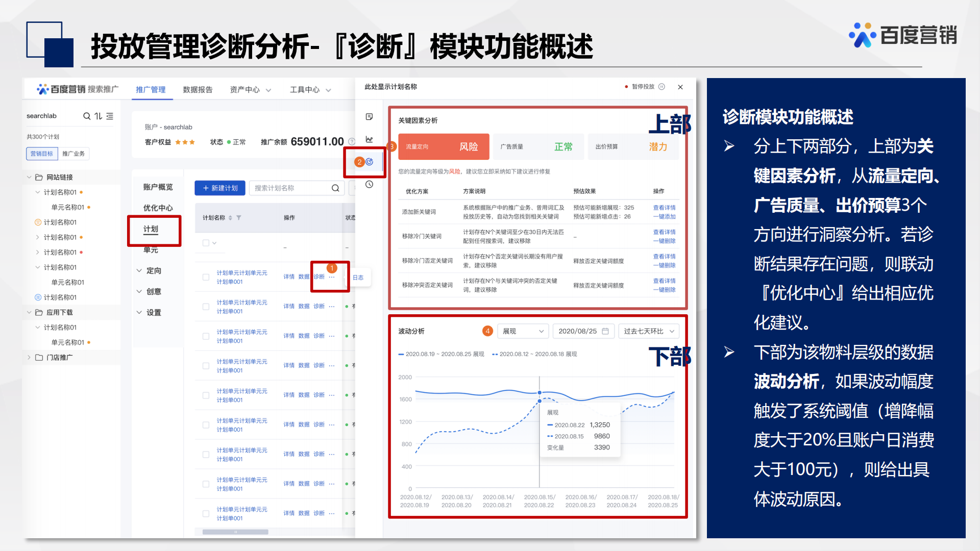Click the sort arrows icon beside searchlab
980x551 pixels.
[98, 116]
